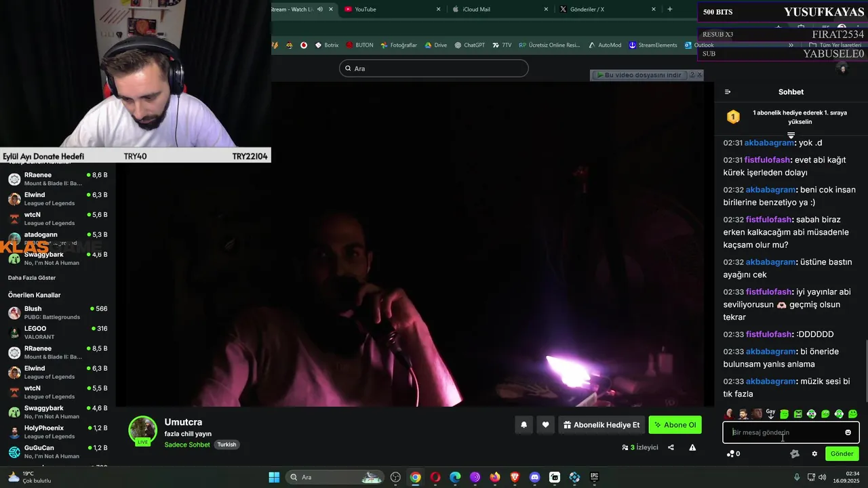Click Daha Fazla Göster in the sidebar
Image resolution: width=868 pixels, height=488 pixels.
(x=32, y=278)
